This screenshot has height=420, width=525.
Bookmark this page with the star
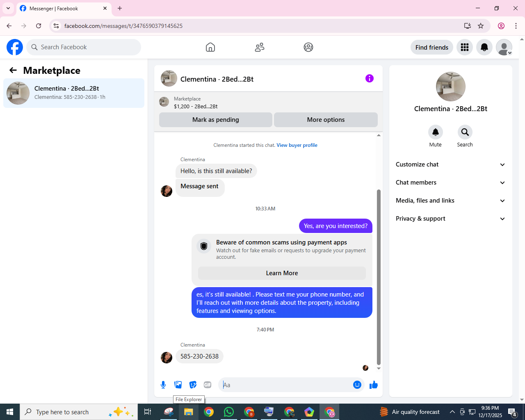tap(481, 26)
